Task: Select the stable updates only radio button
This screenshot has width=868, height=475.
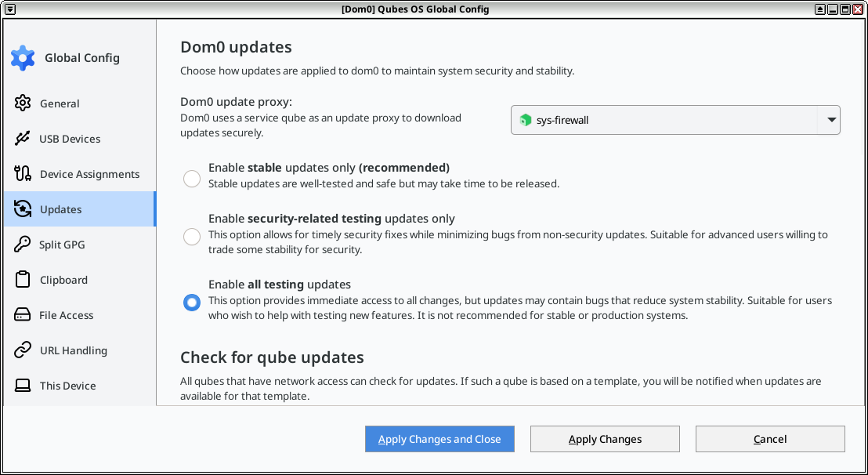Action: [x=192, y=178]
